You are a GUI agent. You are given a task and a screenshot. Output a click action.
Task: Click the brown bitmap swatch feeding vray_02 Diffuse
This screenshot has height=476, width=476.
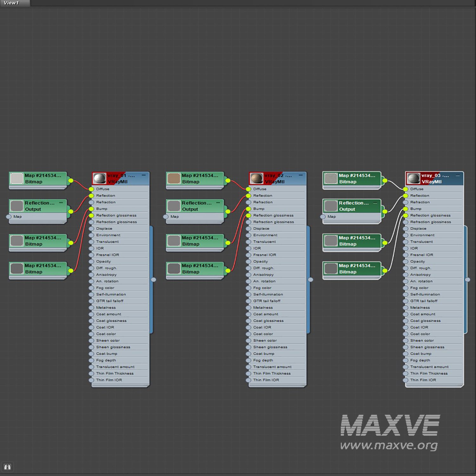click(174, 179)
